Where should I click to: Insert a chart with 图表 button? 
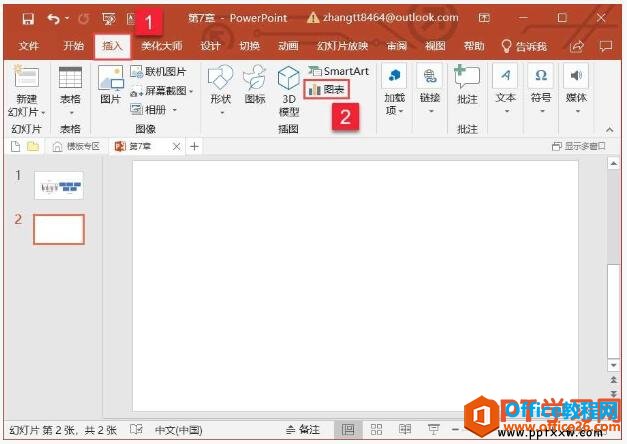[x=328, y=90]
